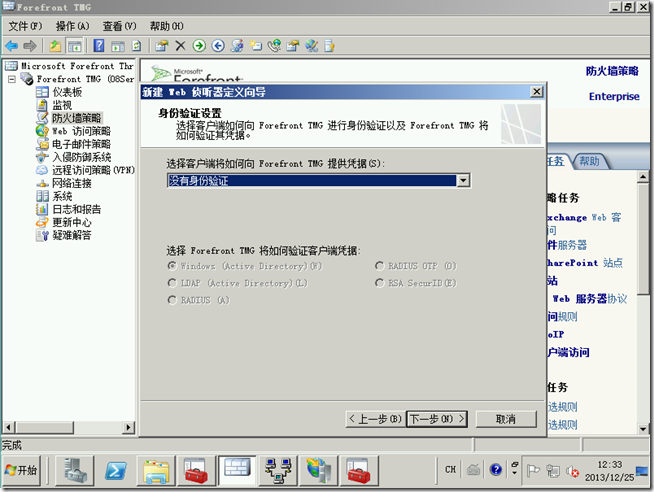Open the 操作(A) menu
654x492 pixels.
(73, 26)
